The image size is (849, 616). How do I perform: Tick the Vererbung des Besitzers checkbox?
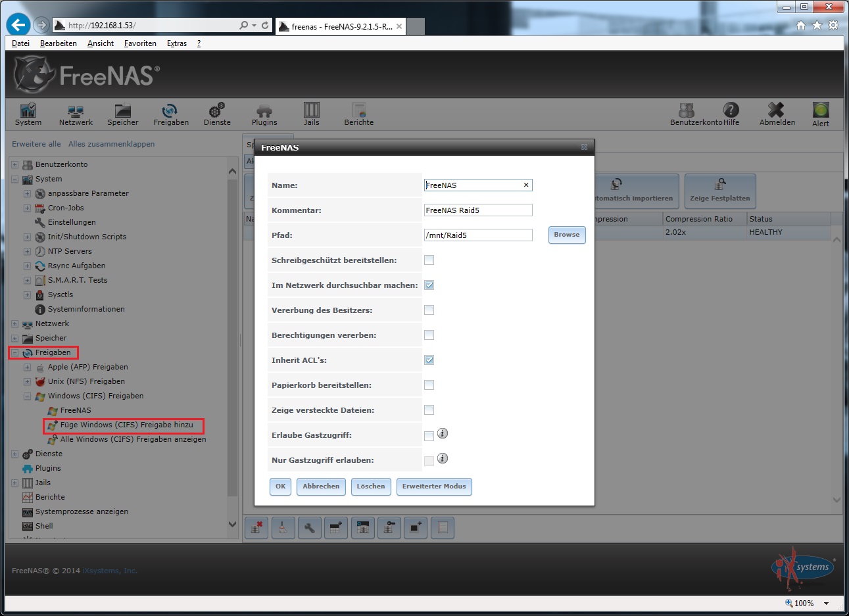(x=429, y=310)
